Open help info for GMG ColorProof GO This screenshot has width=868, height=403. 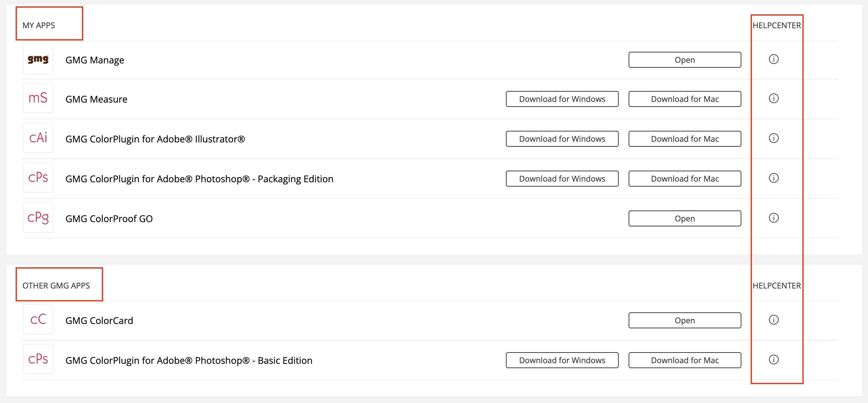tap(774, 218)
